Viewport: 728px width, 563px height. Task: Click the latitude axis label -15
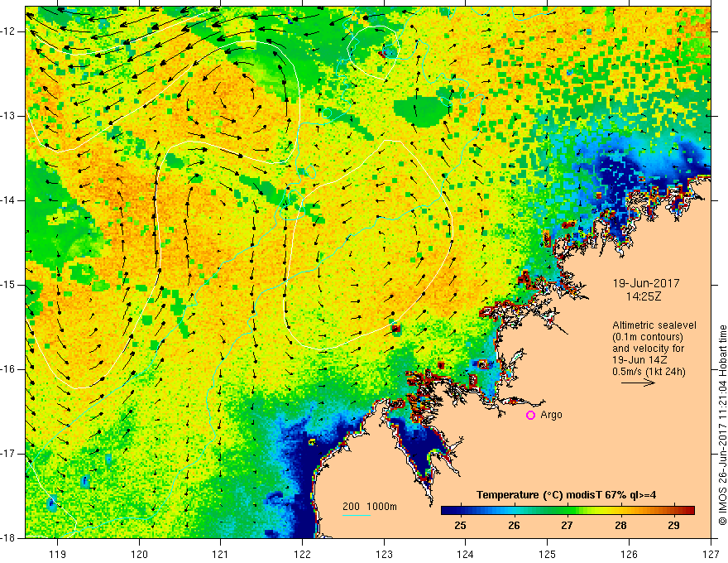9,285
